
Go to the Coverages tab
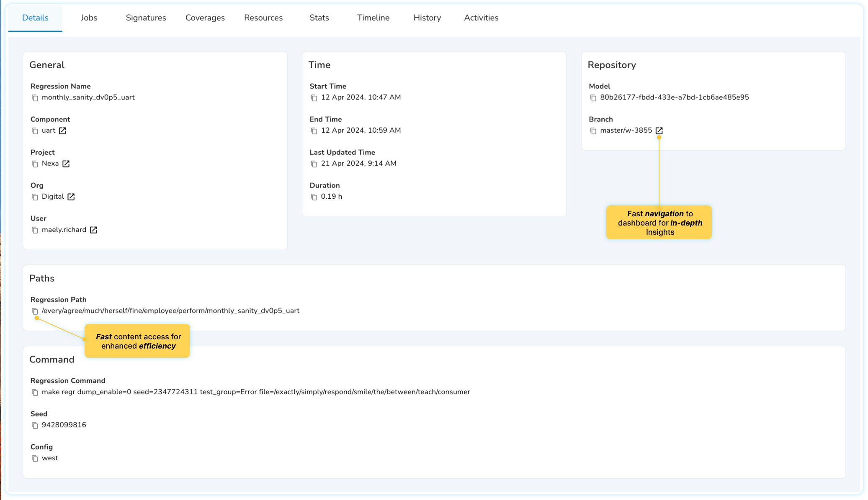point(205,18)
